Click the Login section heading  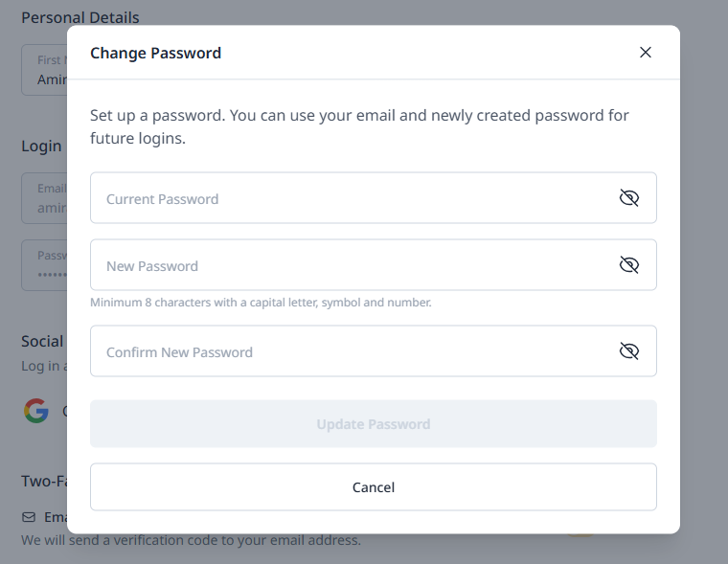pyautogui.click(x=41, y=146)
